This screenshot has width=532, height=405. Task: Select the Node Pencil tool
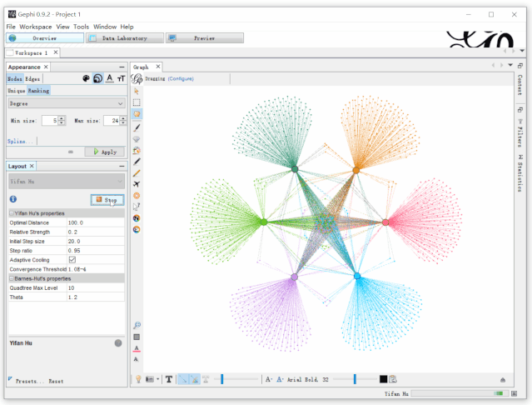pos(137,162)
